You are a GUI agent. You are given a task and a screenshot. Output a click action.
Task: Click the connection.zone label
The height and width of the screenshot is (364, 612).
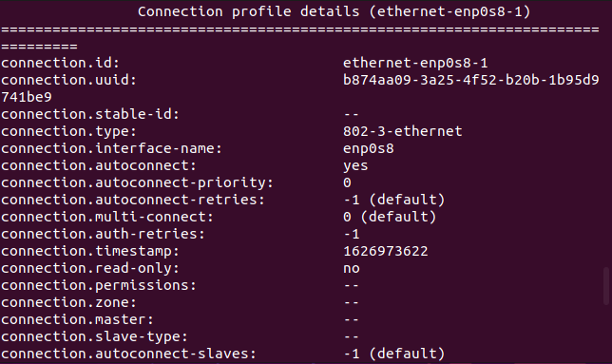pos(68,303)
